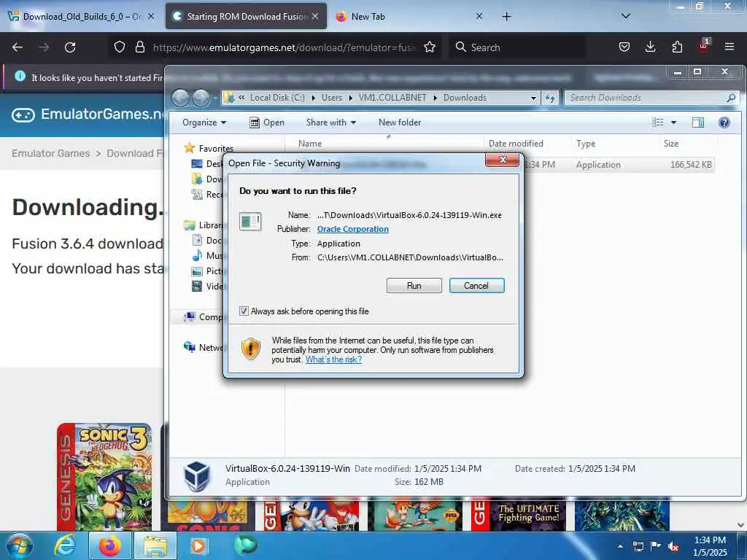Show hidden tray icons arrow
The height and width of the screenshot is (560, 747).
[x=620, y=546]
